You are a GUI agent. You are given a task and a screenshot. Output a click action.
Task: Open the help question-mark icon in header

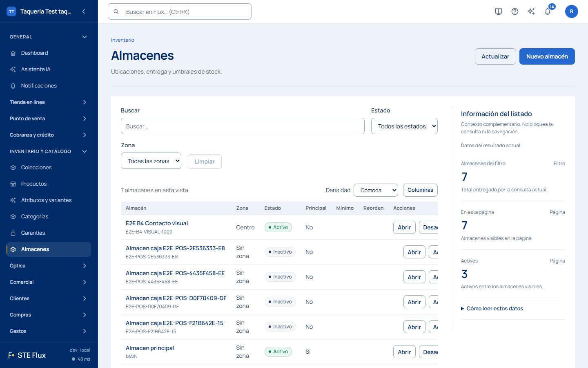(x=515, y=11)
